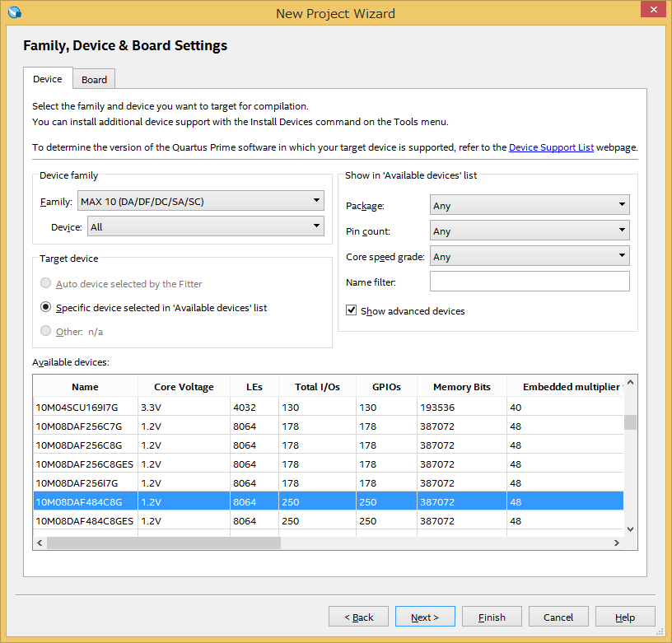Choose Specific device selected in Available devices list
This screenshot has width=672, height=643.
tap(45, 307)
